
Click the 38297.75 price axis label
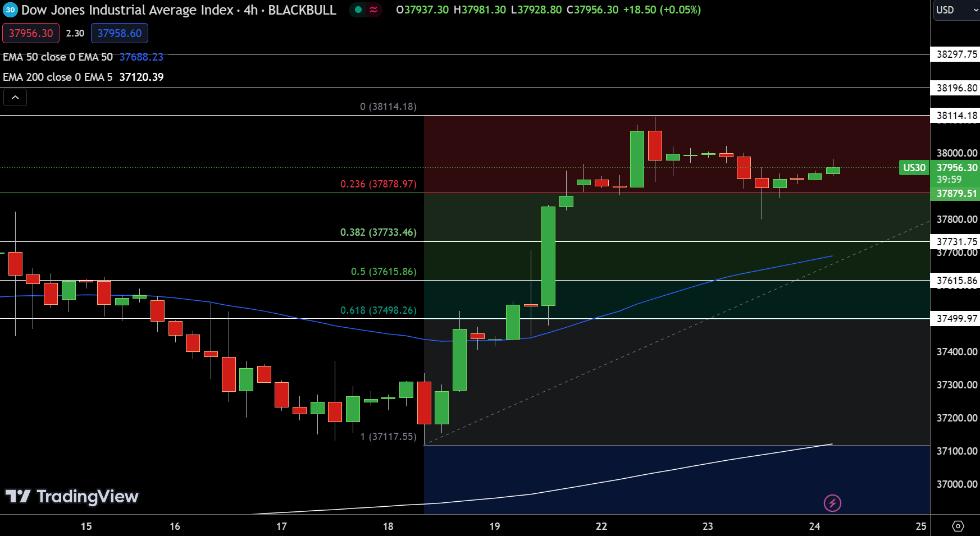[x=957, y=54]
